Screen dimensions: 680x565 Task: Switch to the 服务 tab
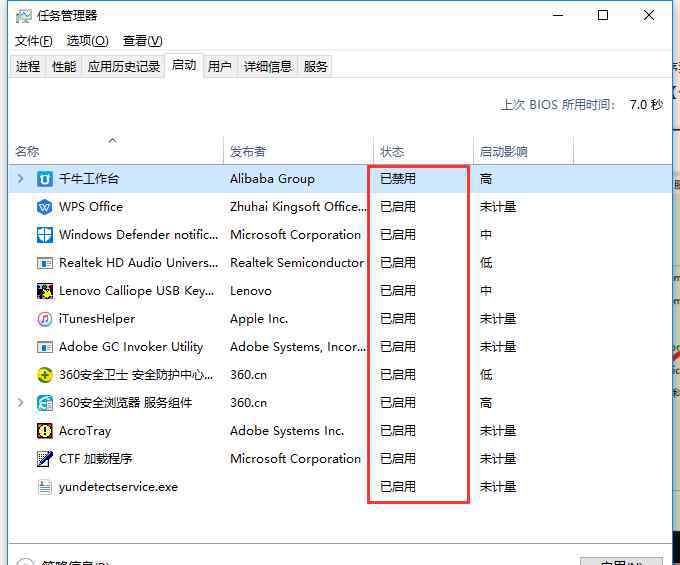tap(315, 66)
